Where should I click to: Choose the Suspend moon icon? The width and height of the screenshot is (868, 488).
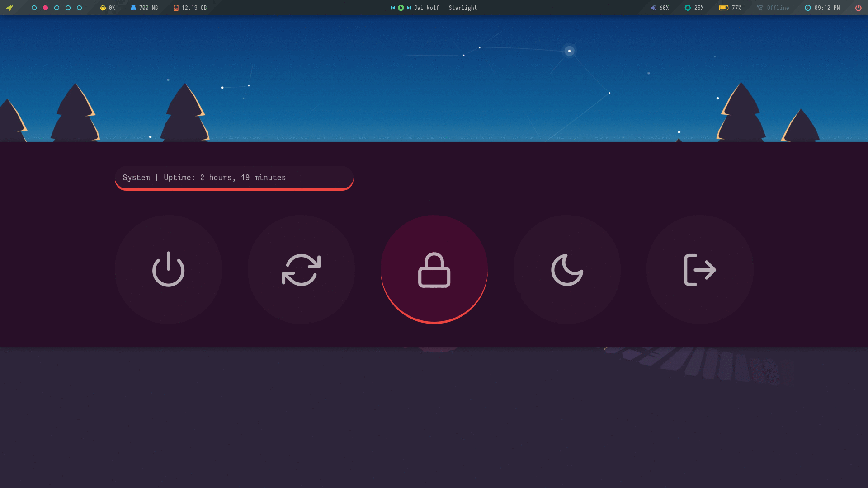(567, 269)
